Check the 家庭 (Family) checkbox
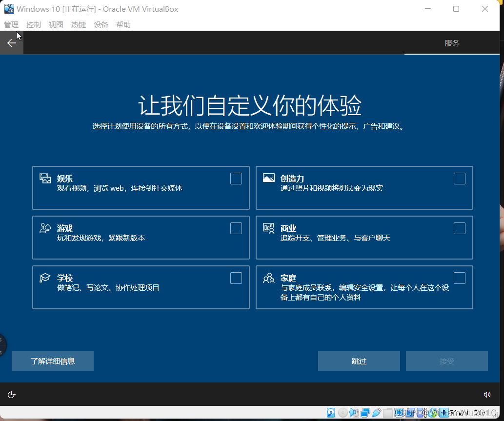Viewport: 504px width, 421px height. [x=460, y=278]
